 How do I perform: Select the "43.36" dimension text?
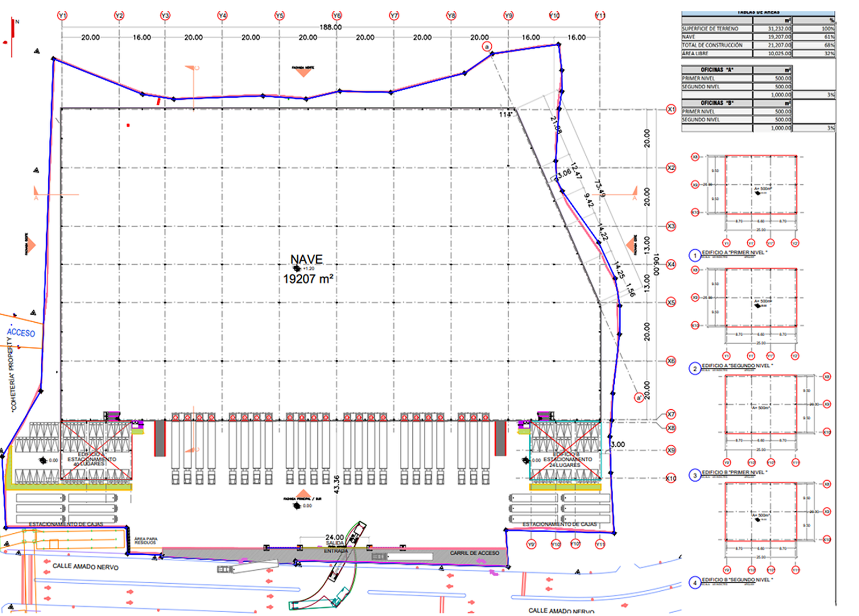337,484
